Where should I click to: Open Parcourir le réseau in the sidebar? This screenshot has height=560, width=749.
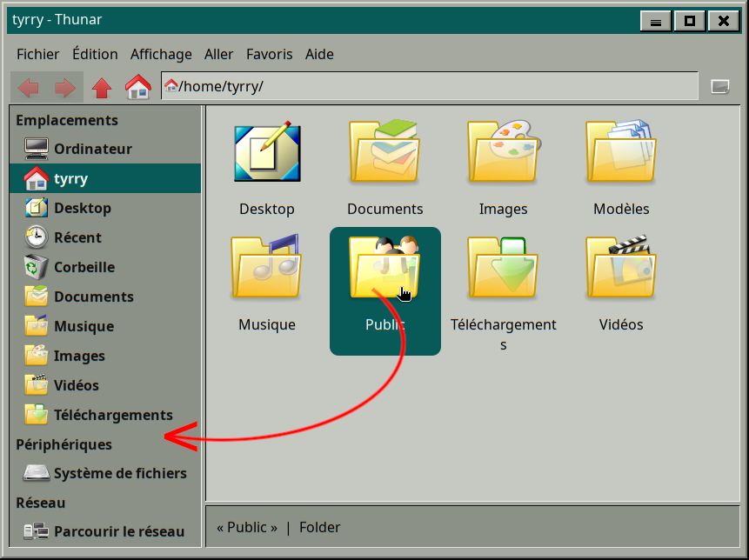coord(105,531)
